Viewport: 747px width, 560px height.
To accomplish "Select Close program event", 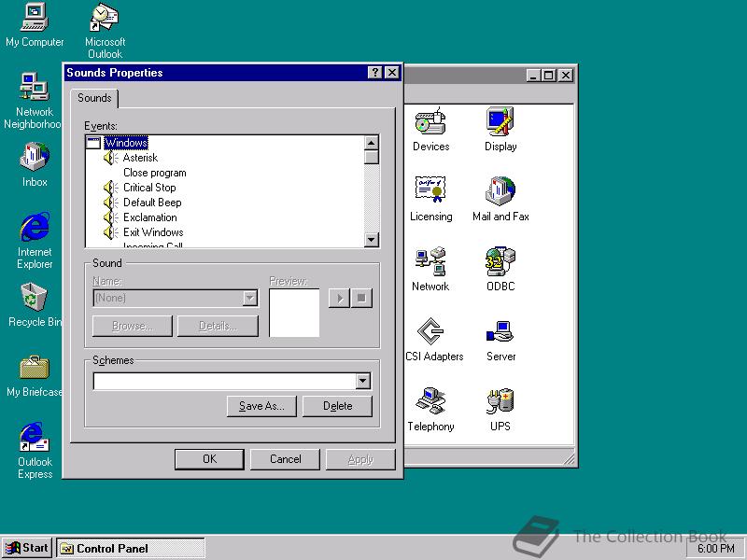I will click(155, 173).
